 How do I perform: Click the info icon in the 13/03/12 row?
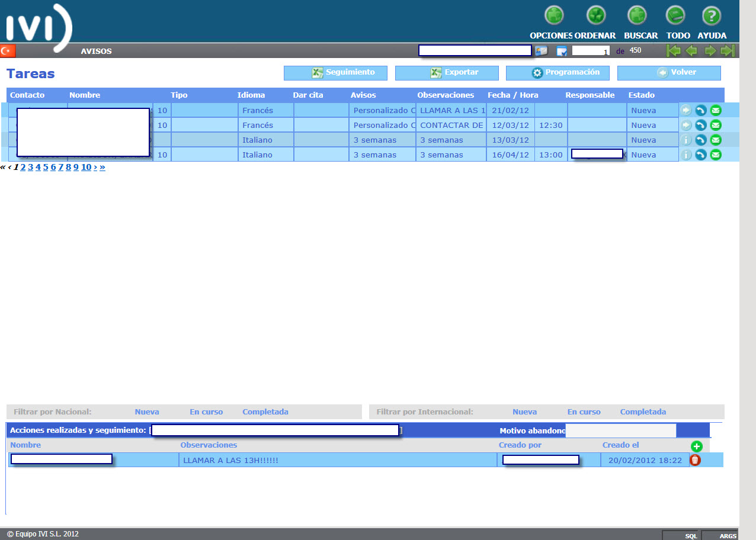pyautogui.click(x=686, y=140)
